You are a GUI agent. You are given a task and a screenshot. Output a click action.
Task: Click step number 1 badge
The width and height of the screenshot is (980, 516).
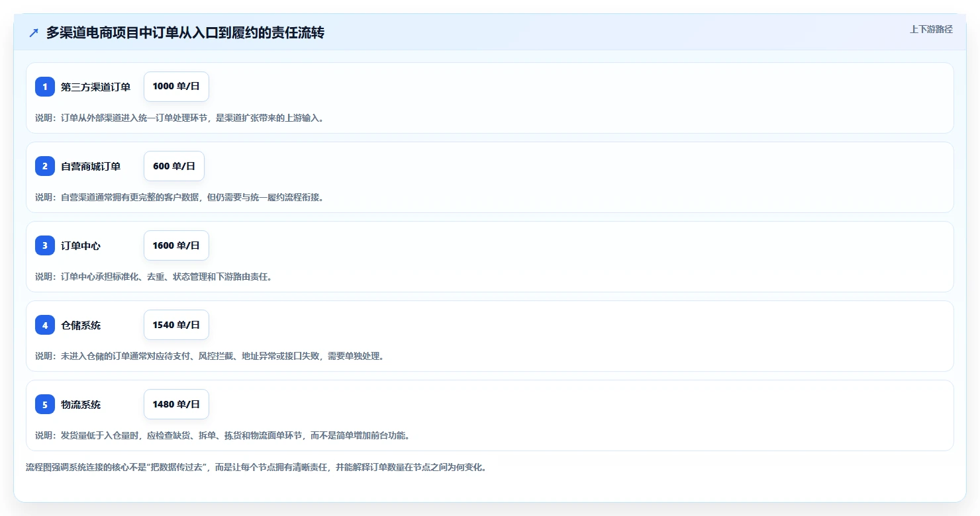point(45,87)
